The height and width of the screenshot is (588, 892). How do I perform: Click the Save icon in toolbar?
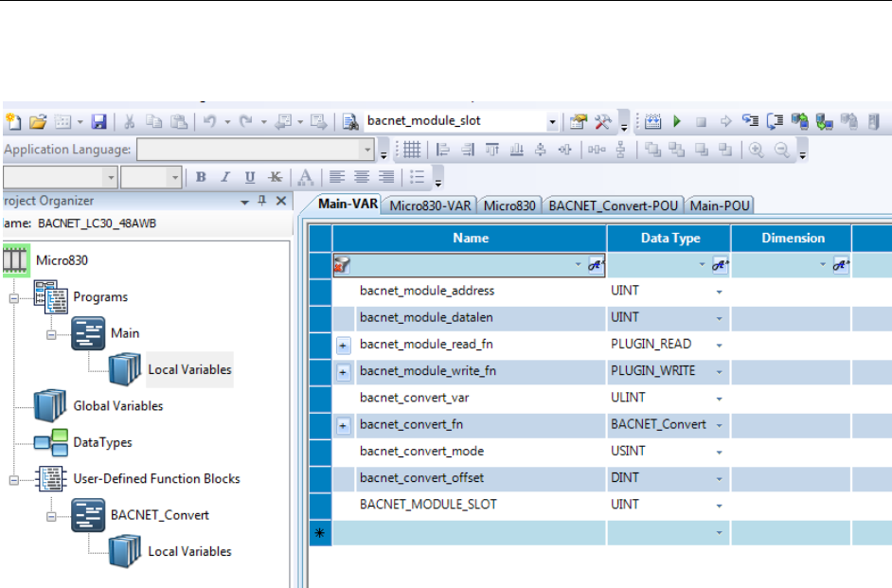[x=98, y=122]
